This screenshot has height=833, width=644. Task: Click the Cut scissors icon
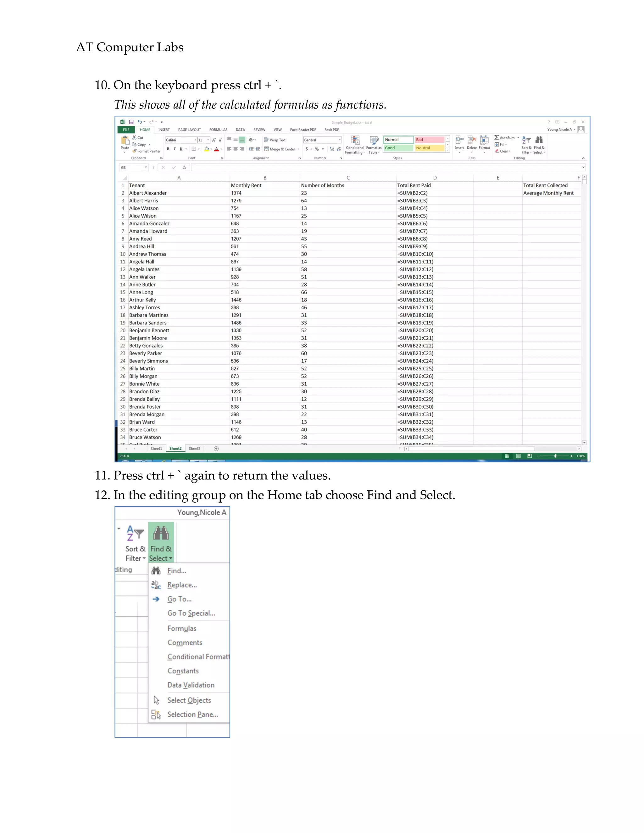click(x=134, y=138)
